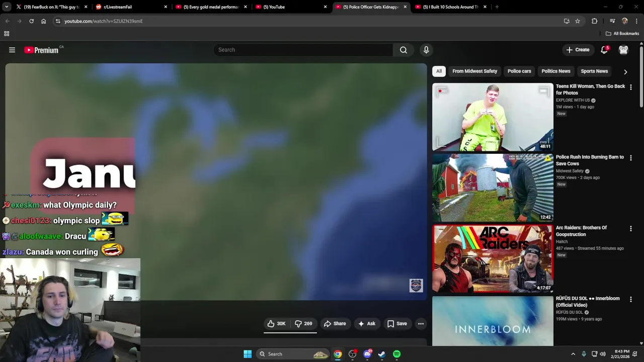Share the video
This screenshot has height=362, width=644.
[x=335, y=324]
